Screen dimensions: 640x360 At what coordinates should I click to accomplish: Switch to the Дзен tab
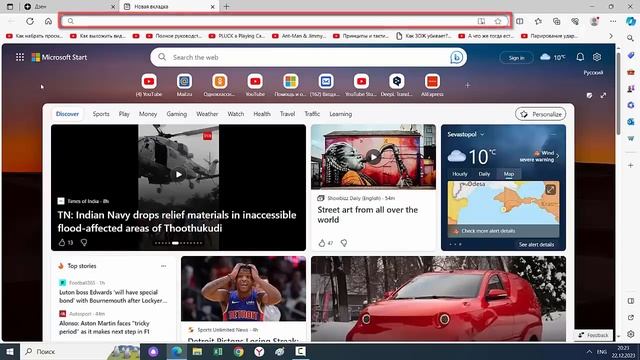coord(69,7)
